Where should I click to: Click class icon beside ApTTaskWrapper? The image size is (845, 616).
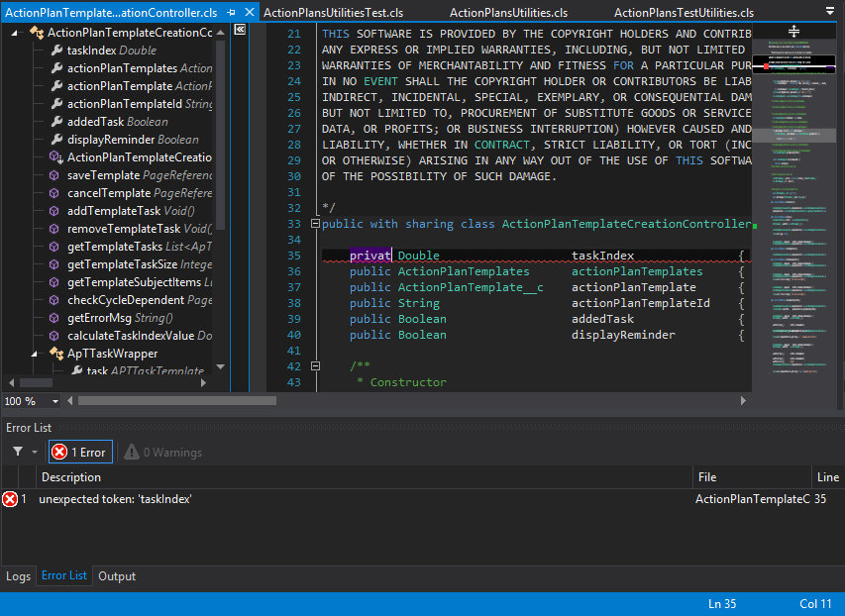56,353
